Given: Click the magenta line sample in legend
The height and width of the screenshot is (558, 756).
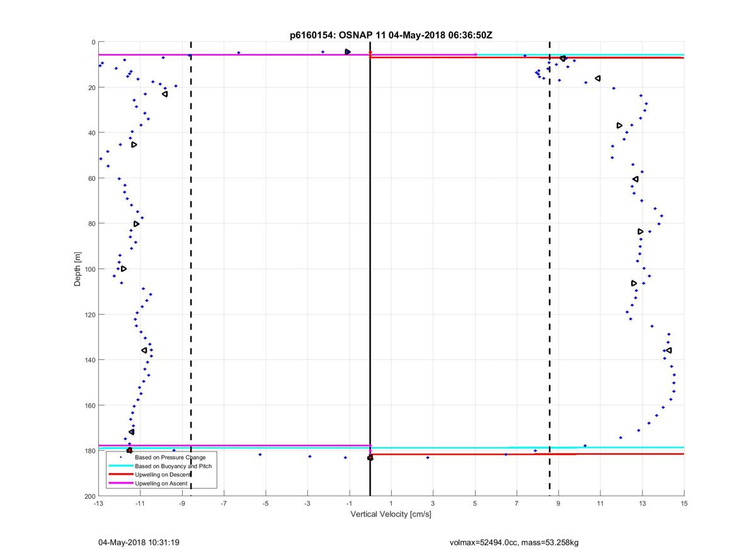Looking at the screenshot, I should 120,483.
